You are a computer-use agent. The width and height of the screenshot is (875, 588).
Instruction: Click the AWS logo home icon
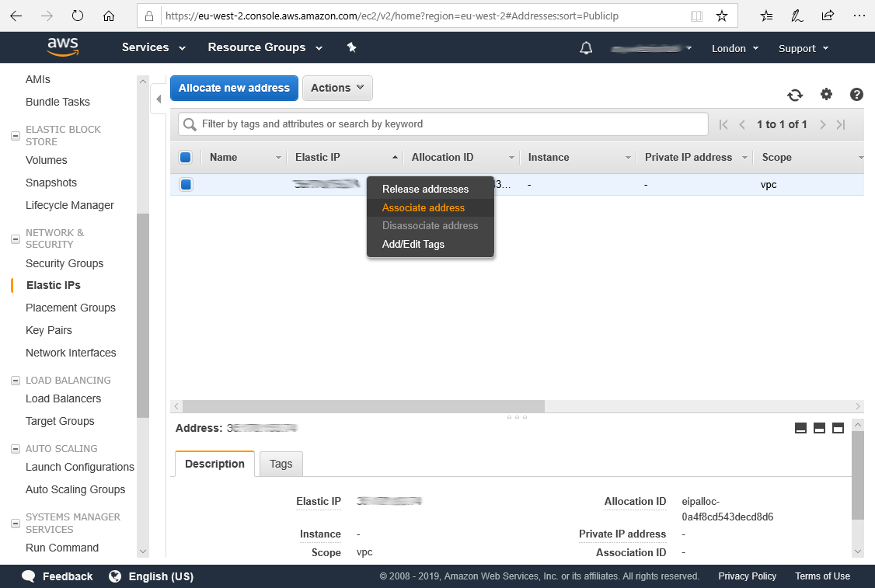(x=62, y=47)
